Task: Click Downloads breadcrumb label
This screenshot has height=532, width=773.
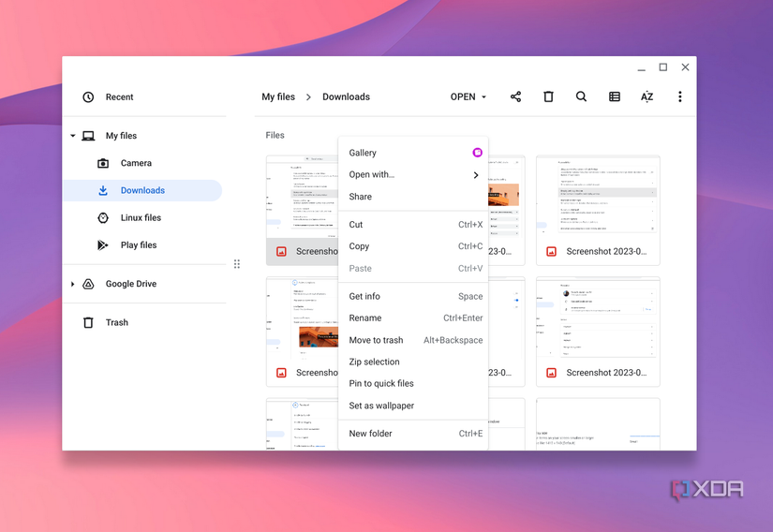Action: [346, 97]
